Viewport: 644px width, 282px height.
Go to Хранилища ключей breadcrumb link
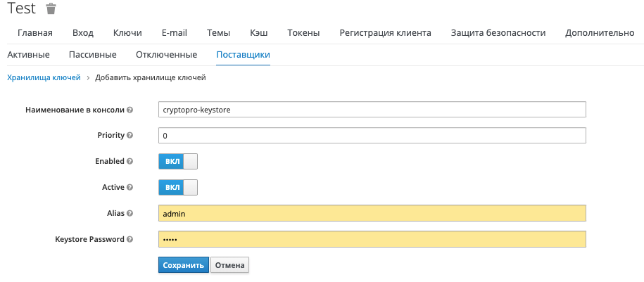(44, 77)
